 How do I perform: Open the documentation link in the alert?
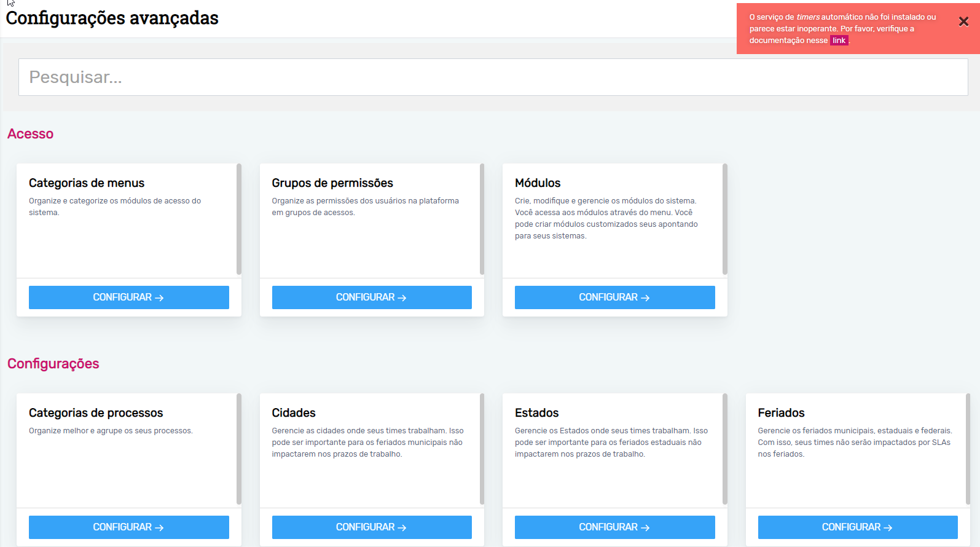point(839,41)
